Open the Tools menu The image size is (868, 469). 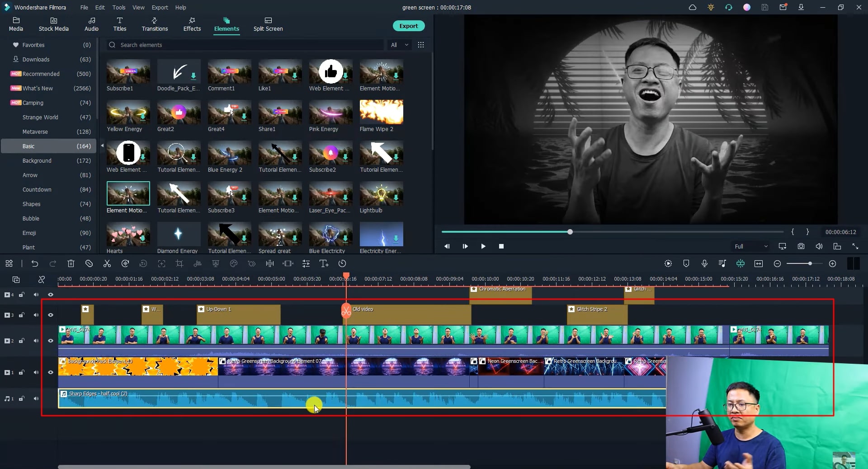click(x=119, y=7)
